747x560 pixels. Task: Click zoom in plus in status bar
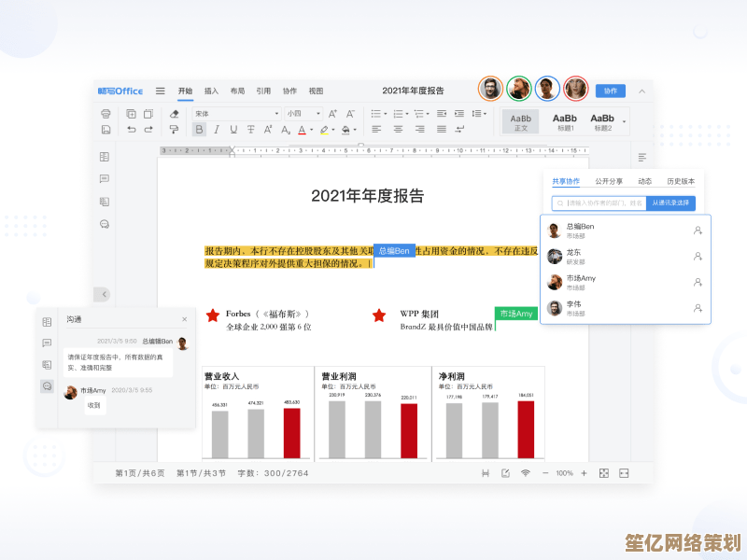tap(584, 473)
